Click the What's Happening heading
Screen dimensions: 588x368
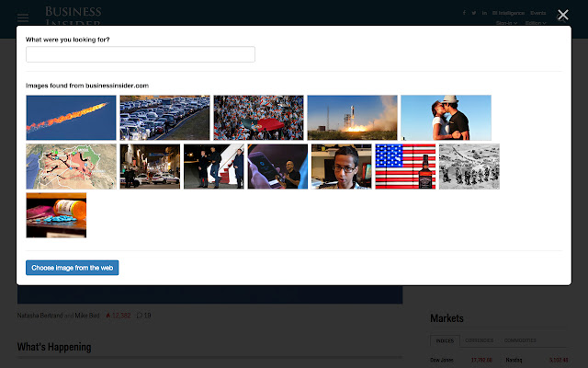tap(54, 347)
